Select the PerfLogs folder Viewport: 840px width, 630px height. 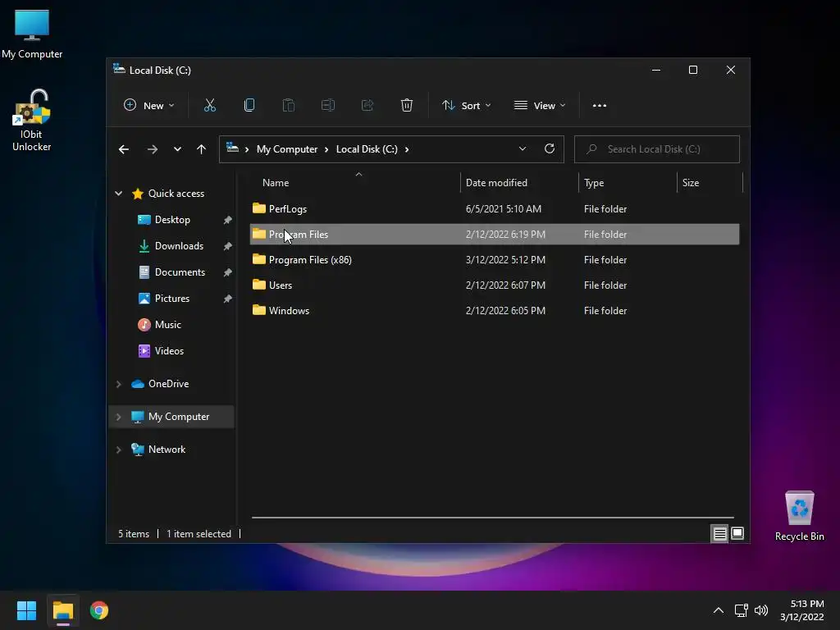coord(495,209)
